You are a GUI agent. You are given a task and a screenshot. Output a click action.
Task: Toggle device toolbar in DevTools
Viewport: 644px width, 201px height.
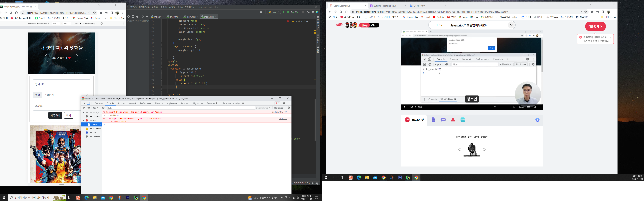(x=88, y=103)
